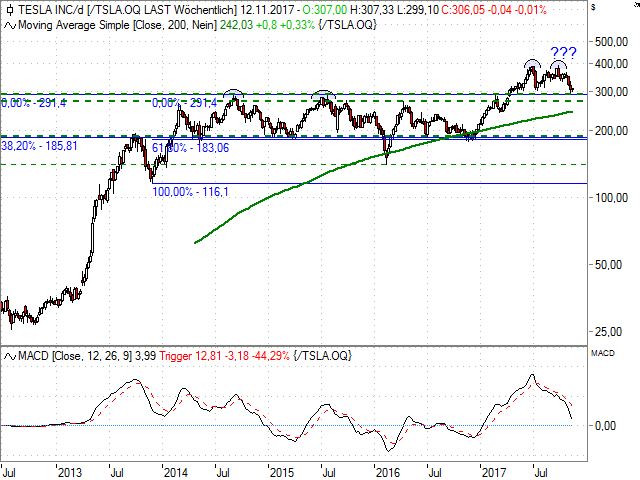This screenshot has height=480, width=640.
Task: Click the 500,00 price axis label
Action: tap(611, 42)
